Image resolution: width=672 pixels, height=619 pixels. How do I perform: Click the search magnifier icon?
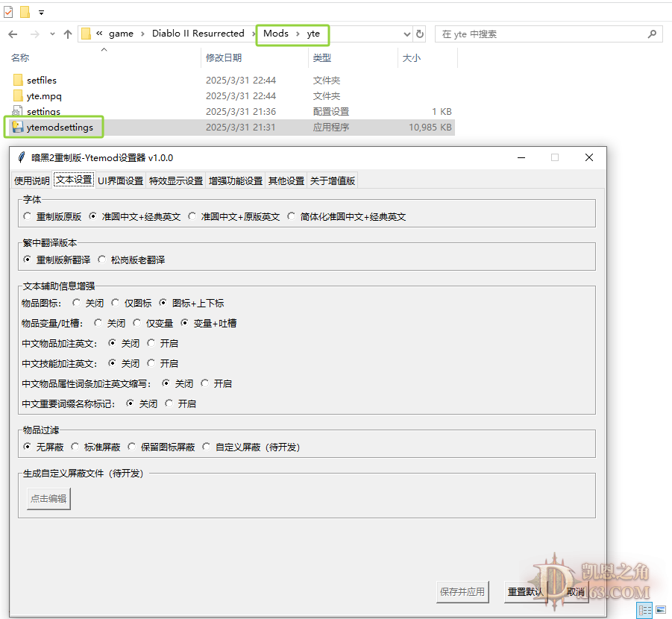pos(652,34)
